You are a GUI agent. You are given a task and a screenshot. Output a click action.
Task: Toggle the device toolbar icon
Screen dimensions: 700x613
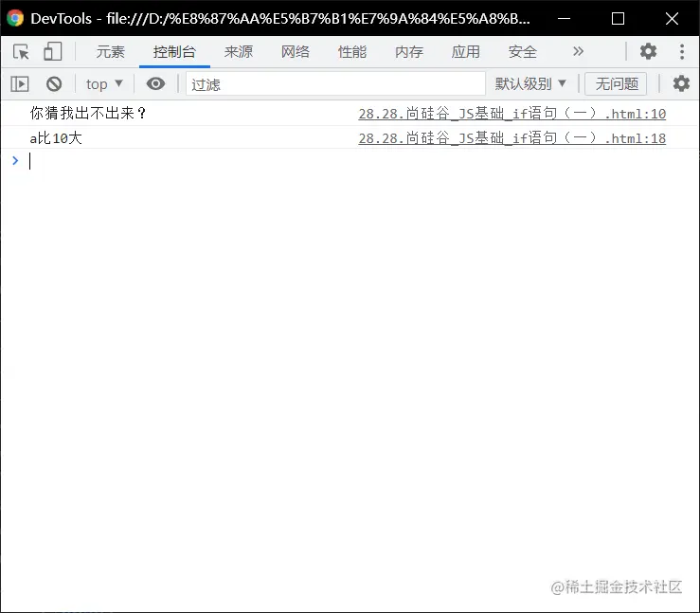coord(53,52)
